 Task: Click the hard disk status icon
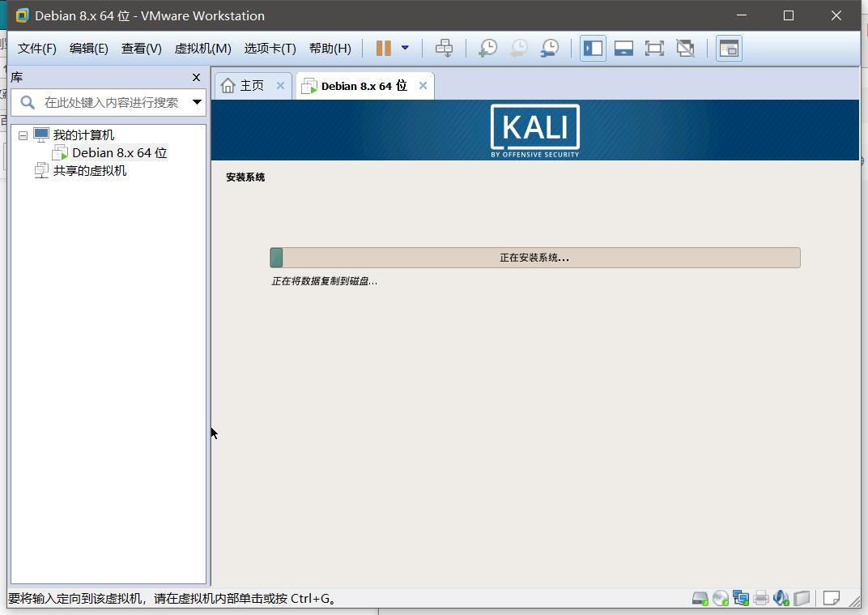700,598
